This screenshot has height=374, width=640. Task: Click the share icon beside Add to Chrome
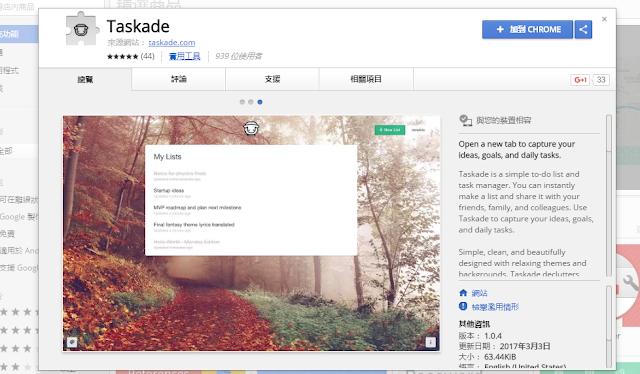click(x=583, y=29)
